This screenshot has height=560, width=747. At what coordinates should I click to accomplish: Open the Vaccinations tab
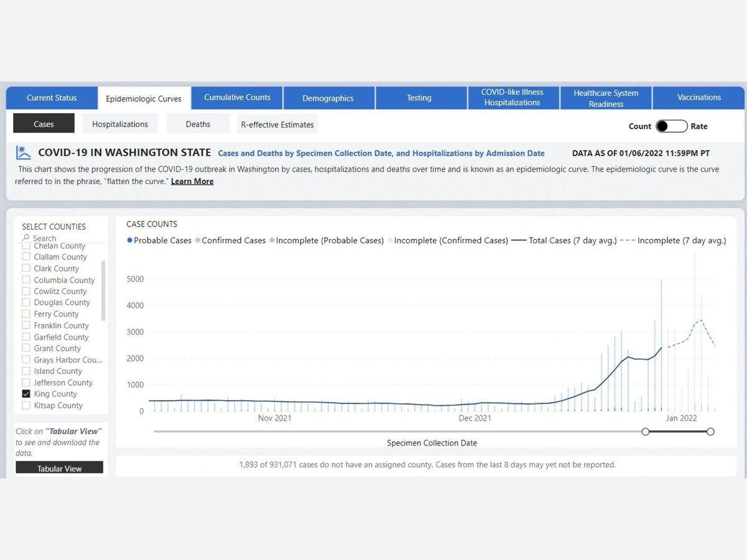[x=698, y=98]
